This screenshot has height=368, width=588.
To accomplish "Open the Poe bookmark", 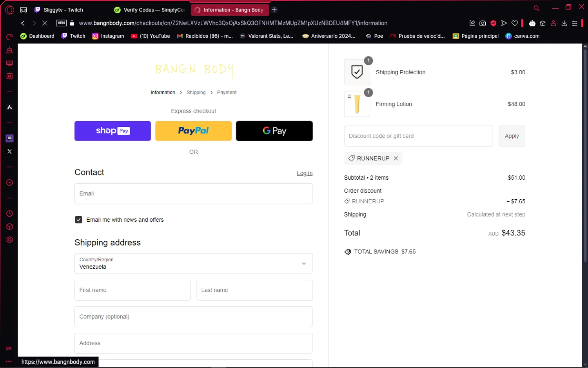I will (x=374, y=36).
